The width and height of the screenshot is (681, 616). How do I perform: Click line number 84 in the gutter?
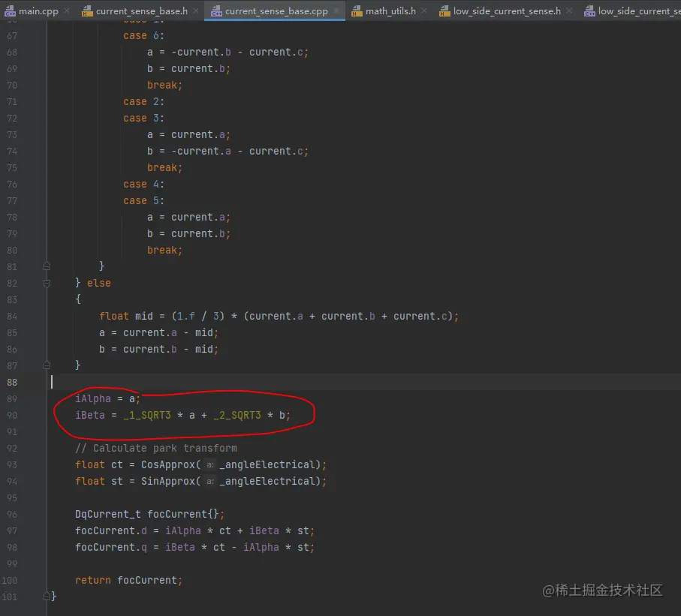[12, 317]
